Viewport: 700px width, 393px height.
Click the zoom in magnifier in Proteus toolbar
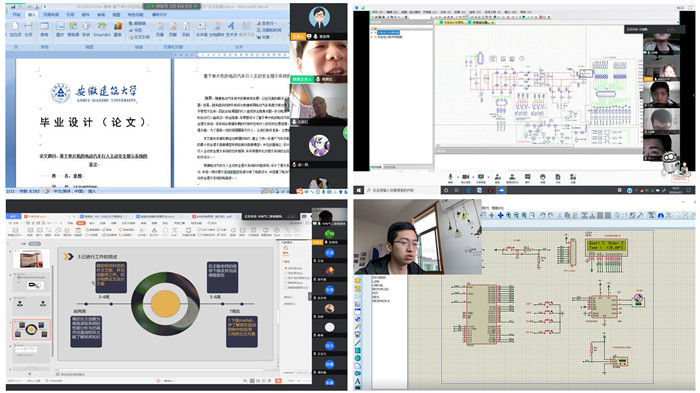508,215
